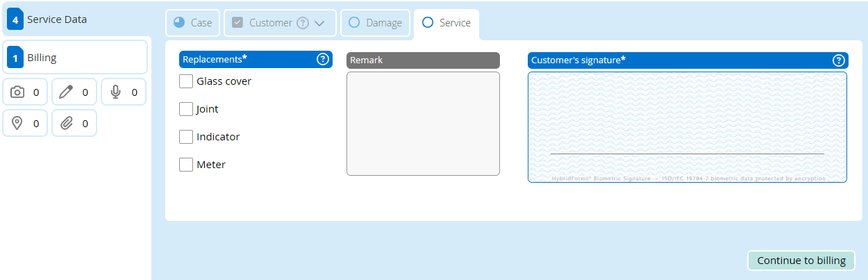Click inside the Remark text area
Screen dimensions: 868x280
tap(423, 124)
